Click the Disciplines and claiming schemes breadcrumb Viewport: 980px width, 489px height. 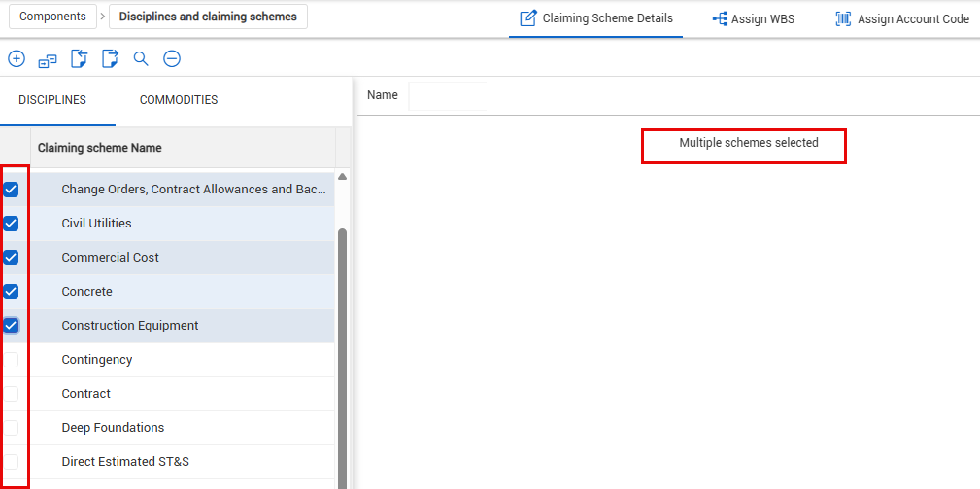208,17
